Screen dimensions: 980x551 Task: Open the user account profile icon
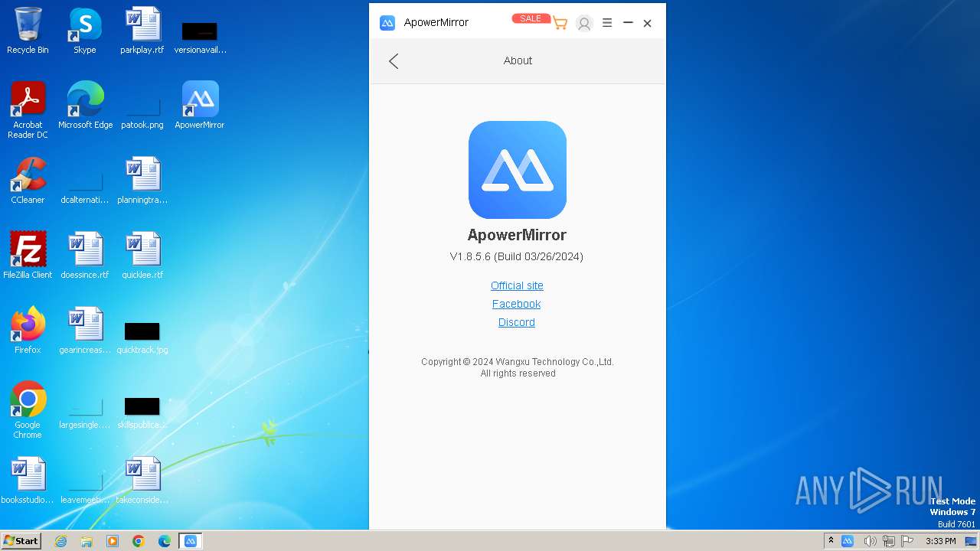(x=584, y=24)
